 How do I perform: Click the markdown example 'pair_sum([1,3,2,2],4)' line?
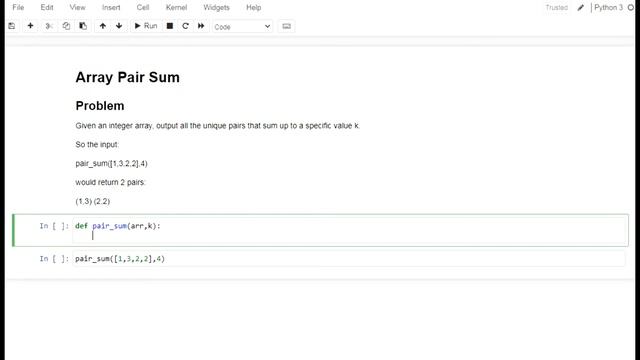tap(111, 163)
